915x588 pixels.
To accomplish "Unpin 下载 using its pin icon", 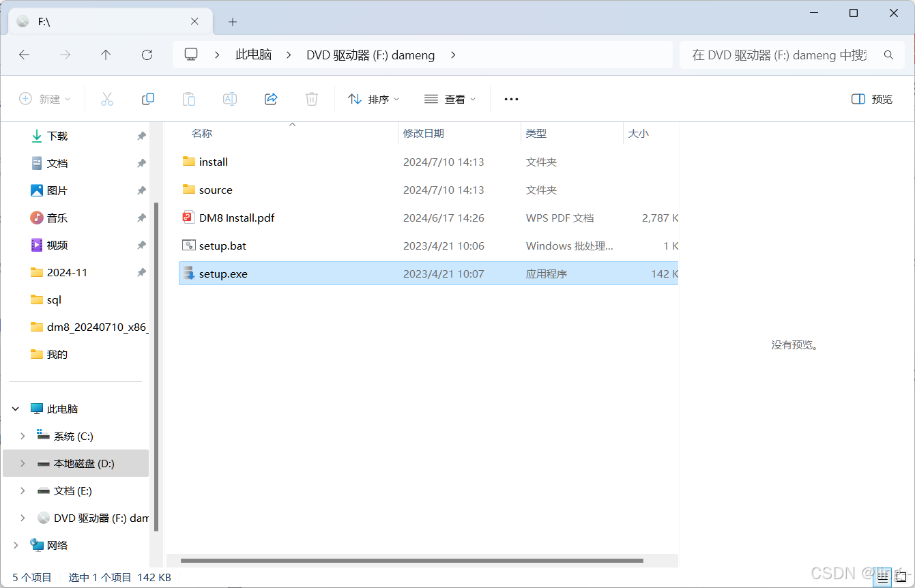I will click(141, 136).
